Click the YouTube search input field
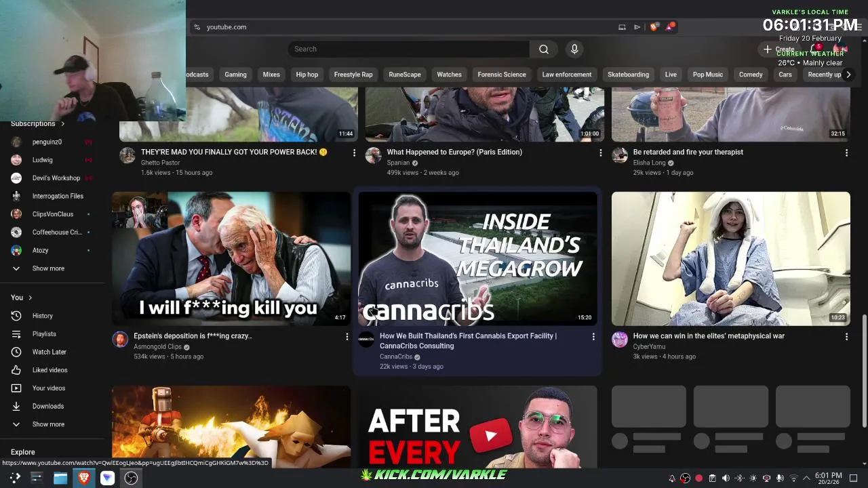Screen dimensions: 868x488 point(409,49)
